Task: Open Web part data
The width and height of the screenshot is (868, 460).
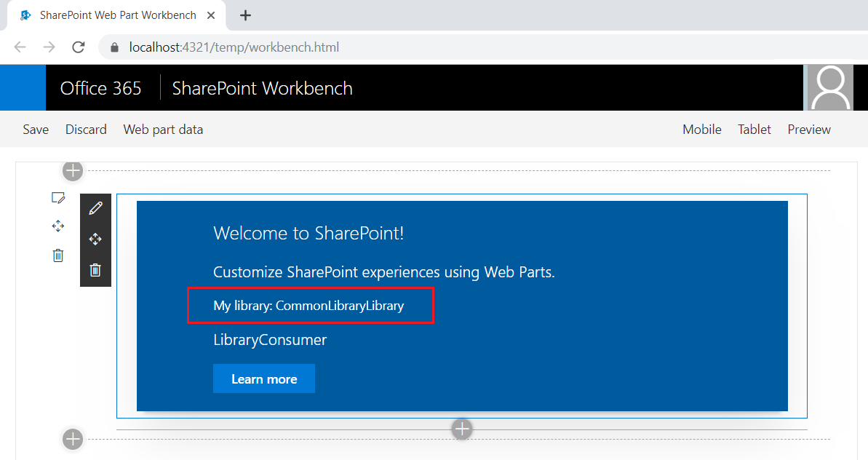Action: click(x=163, y=130)
